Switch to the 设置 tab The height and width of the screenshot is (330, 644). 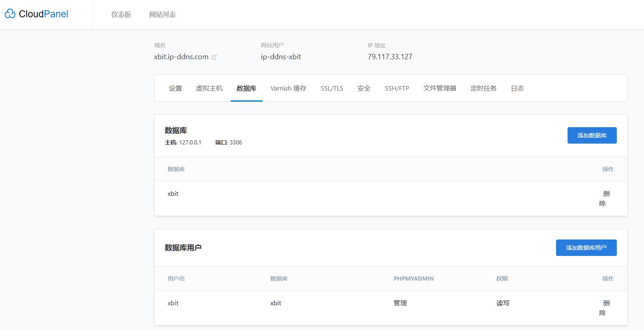pyautogui.click(x=175, y=88)
